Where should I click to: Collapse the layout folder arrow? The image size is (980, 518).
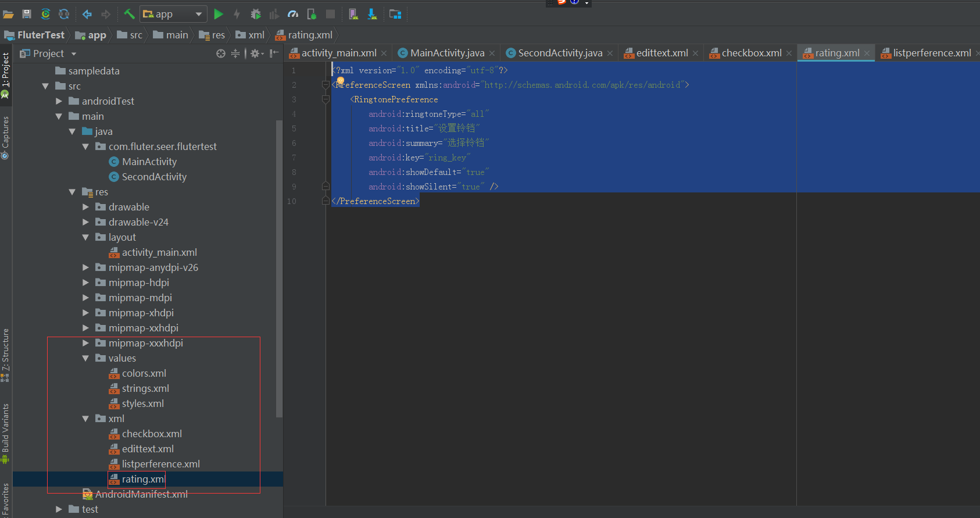[x=85, y=237]
